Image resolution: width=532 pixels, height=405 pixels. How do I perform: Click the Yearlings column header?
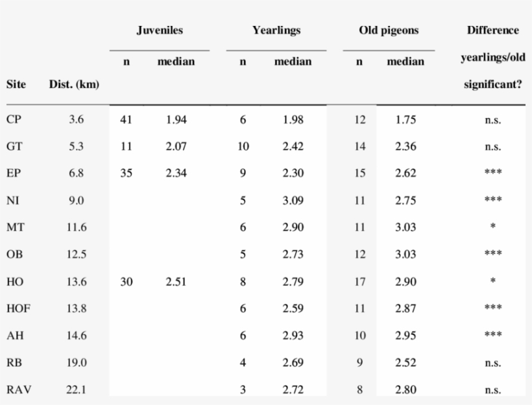[x=276, y=30]
